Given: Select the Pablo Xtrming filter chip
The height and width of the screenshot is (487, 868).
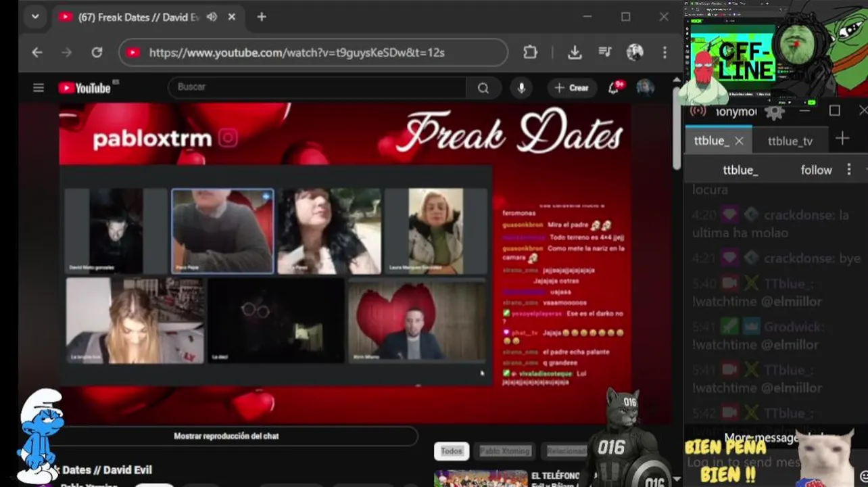Looking at the screenshot, I should coord(504,451).
